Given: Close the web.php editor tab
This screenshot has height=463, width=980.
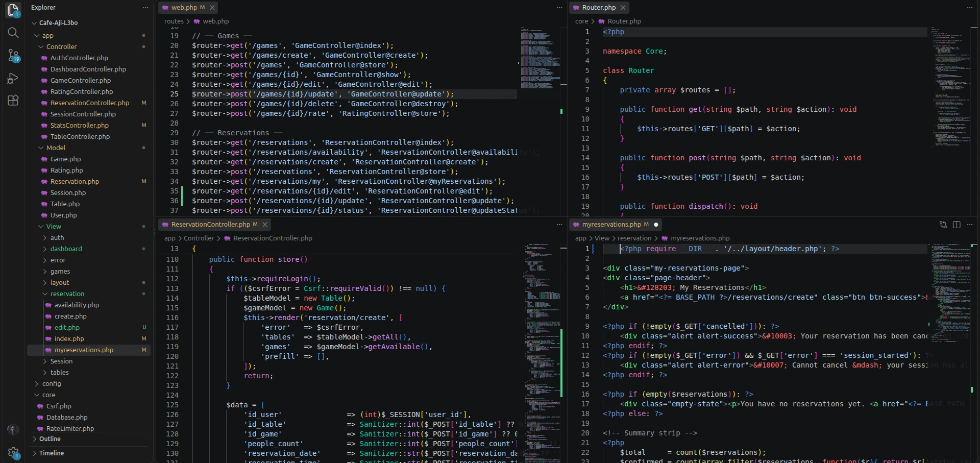Looking at the screenshot, I should (212, 8).
